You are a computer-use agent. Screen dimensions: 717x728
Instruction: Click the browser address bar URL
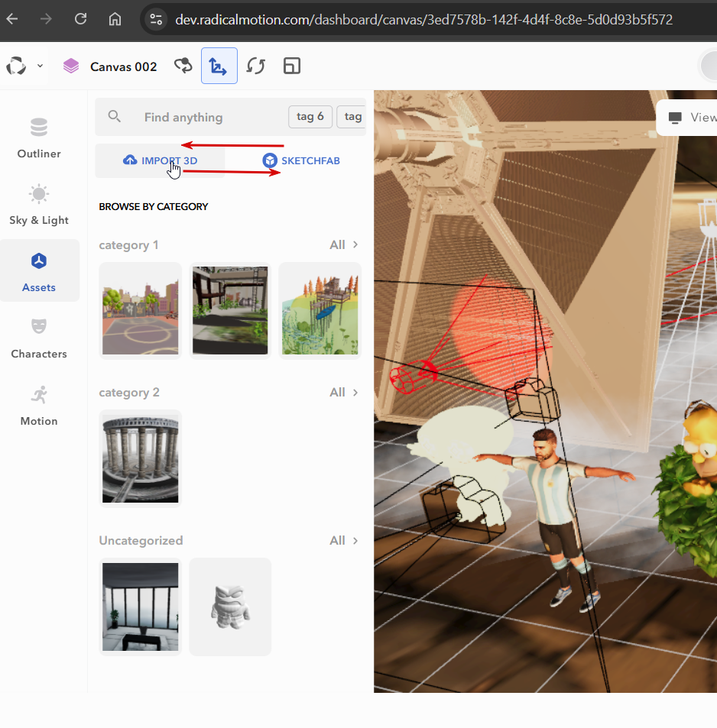click(x=423, y=20)
